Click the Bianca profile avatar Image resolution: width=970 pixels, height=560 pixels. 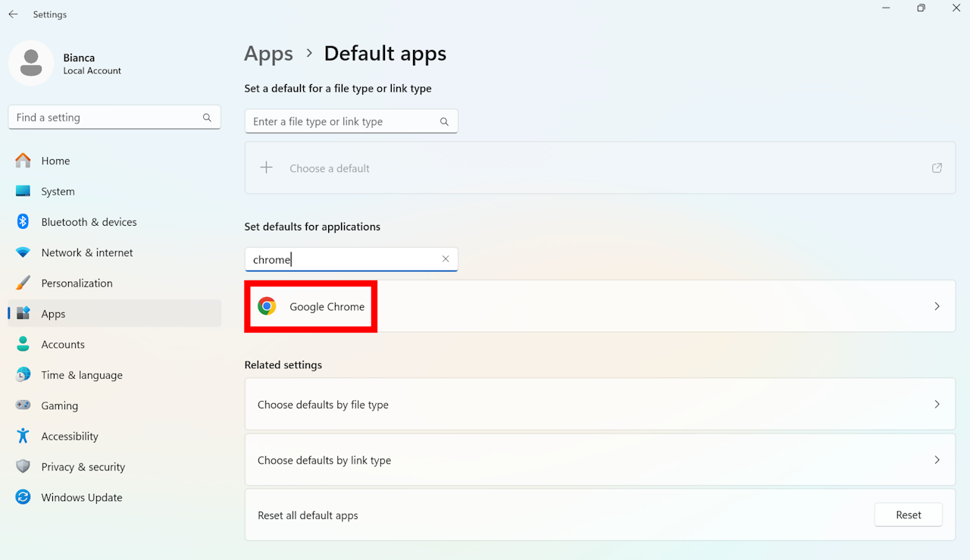tap(31, 63)
